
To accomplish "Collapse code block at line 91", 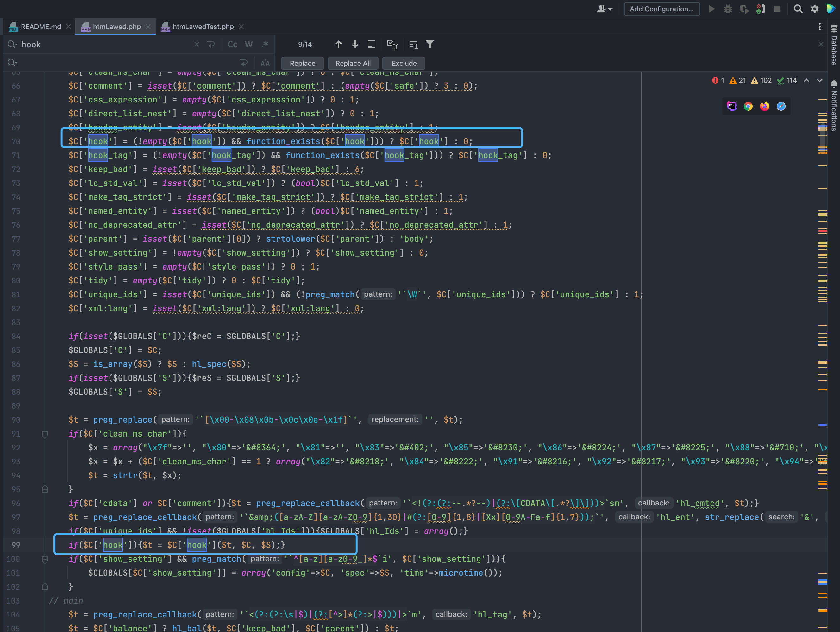I will tap(45, 434).
